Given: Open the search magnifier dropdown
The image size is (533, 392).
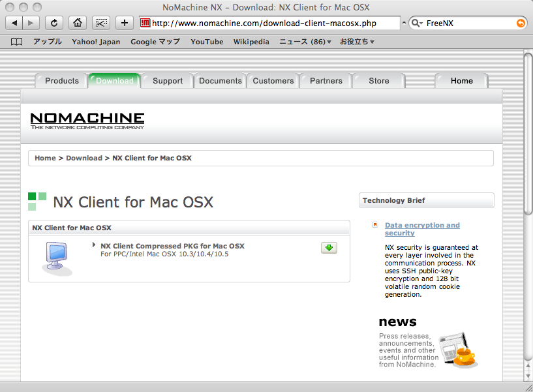Looking at the screenshot, I should coord(417,23).
